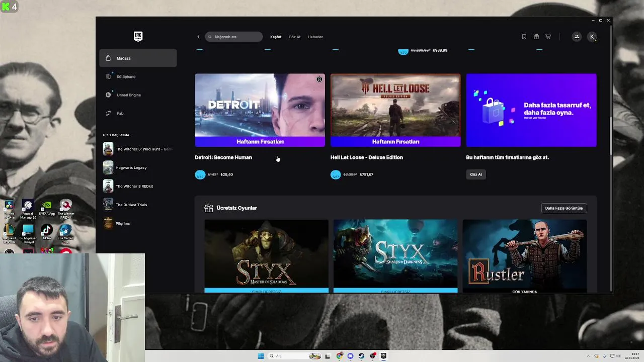Open the friends icon in header

577,37
